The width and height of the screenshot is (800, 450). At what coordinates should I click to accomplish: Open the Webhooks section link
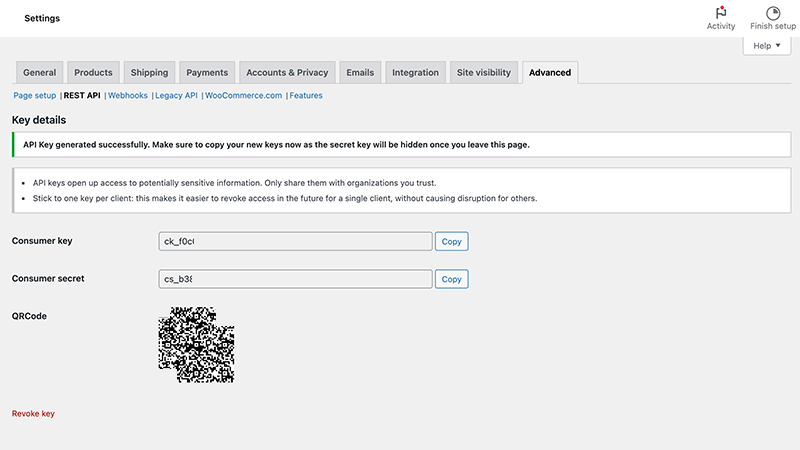127,96
